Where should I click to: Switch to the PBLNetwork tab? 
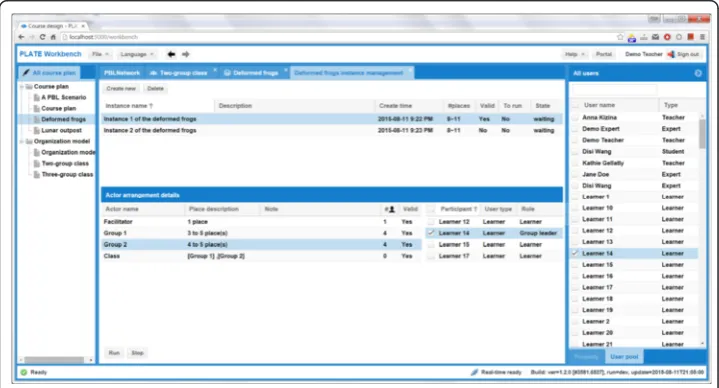pyautogui.click(x=122, y=73)
